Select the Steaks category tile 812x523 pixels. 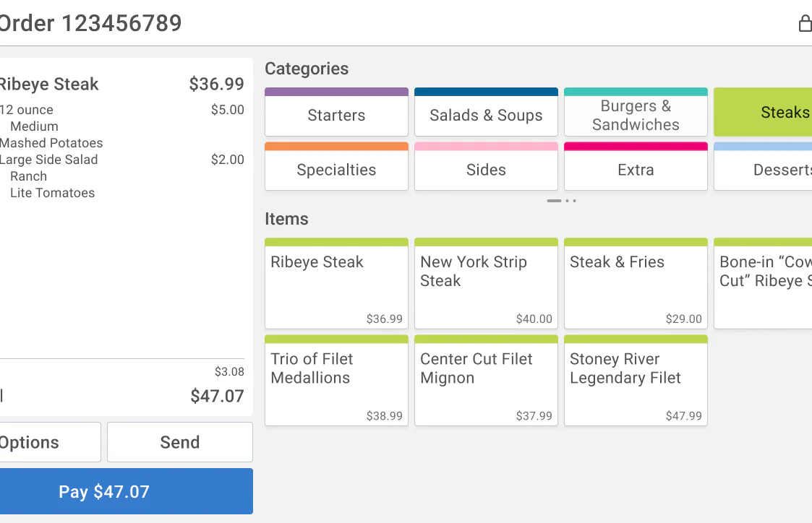pos(763,112)
